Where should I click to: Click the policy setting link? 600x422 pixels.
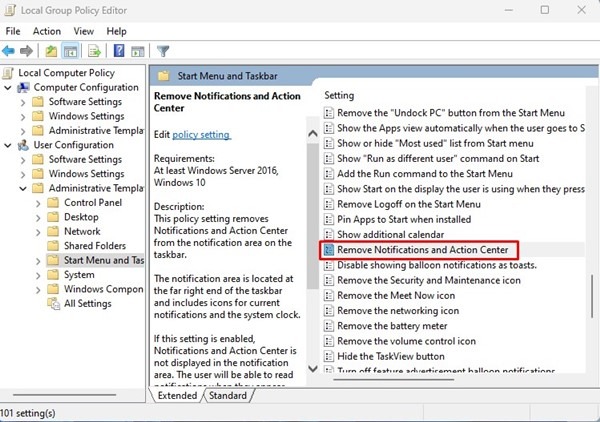201,135
